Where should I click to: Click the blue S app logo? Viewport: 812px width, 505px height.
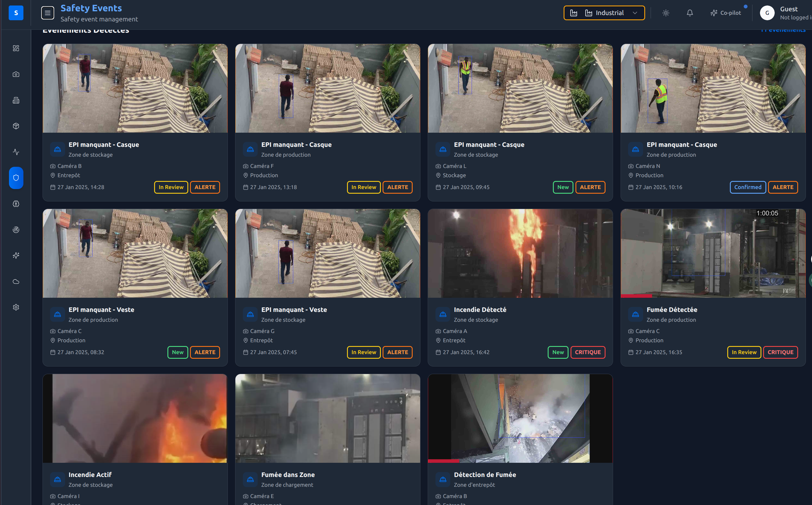click(16, 13)
